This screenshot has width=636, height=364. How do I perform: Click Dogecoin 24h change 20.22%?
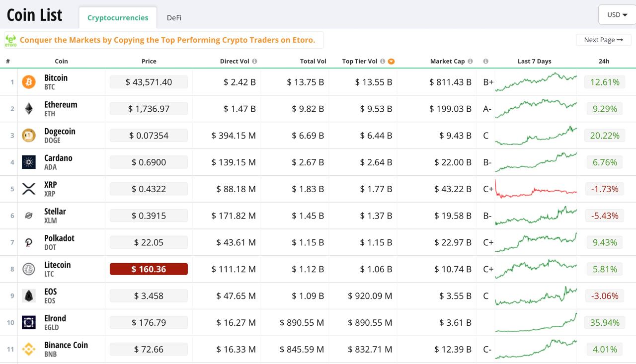604,136
